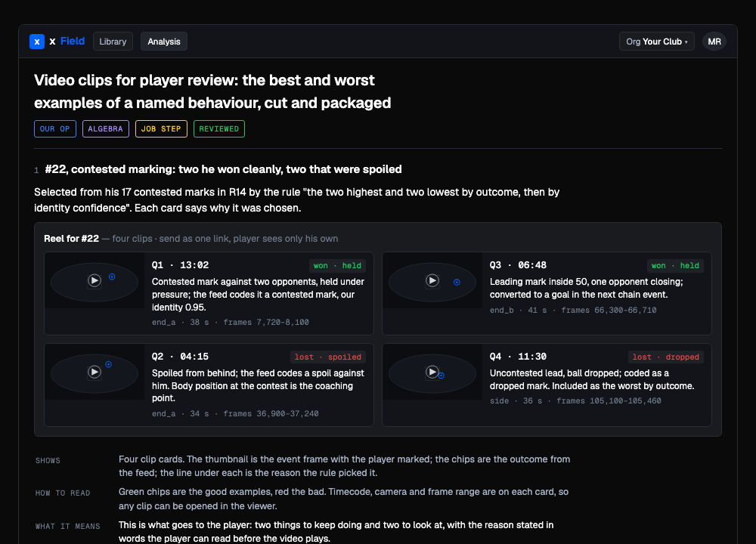Click the OUR OP tag

click(x=55, y=128)
